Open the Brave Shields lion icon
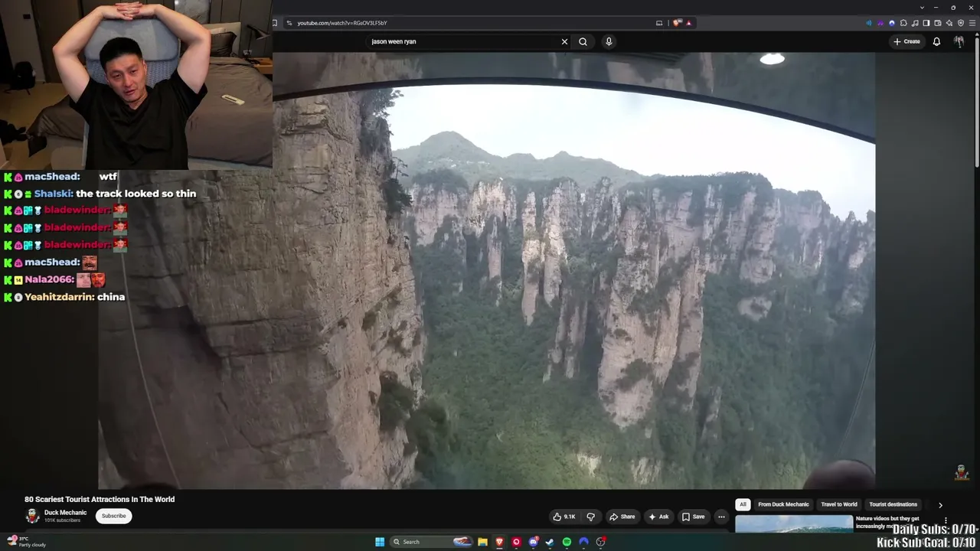The image size is (980, 551). [677, 23]
